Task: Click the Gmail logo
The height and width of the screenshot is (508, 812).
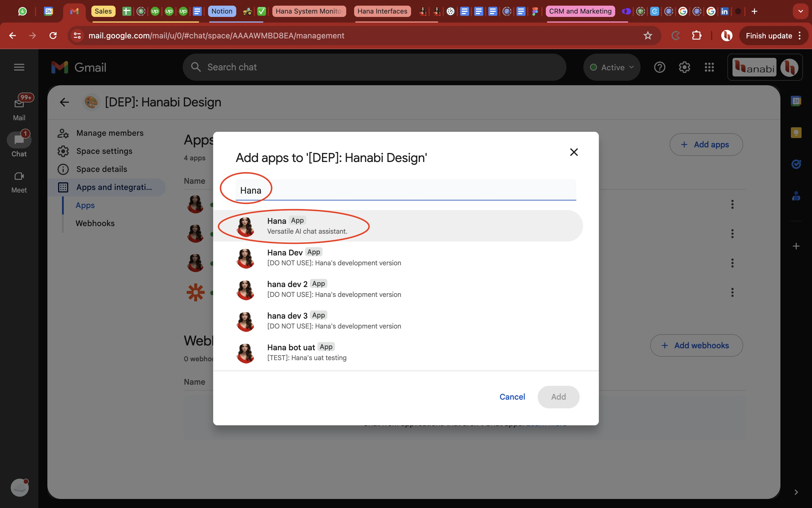Action: [x=79, y=67]
